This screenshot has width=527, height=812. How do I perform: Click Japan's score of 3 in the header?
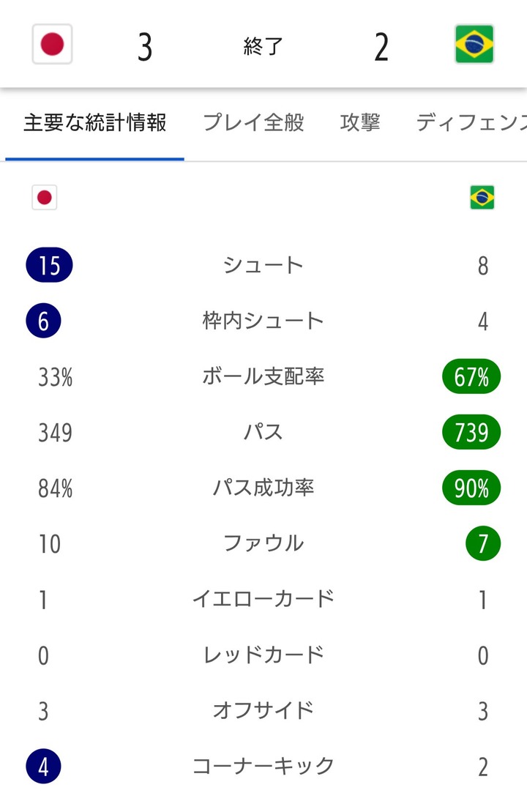pyautogui.click(x=145, y=47)
